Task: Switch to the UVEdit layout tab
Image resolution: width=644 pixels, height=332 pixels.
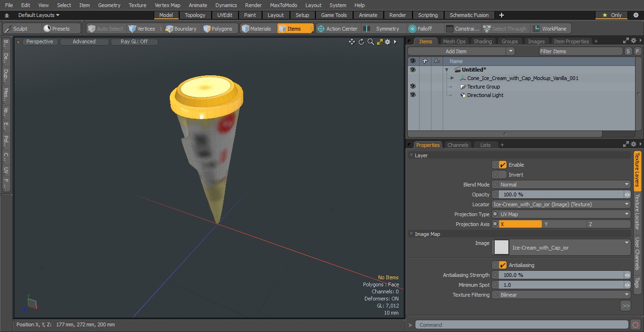Action: point(225,15)
